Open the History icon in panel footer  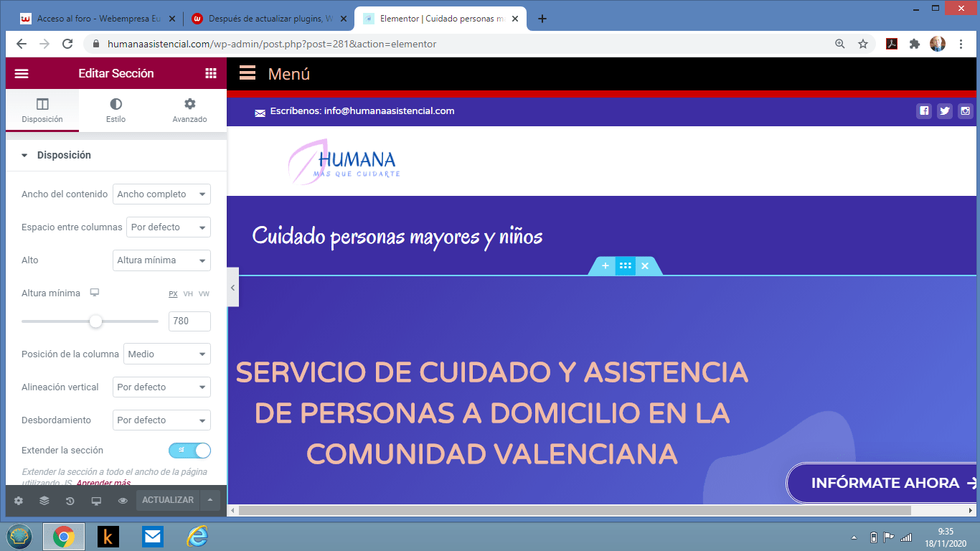tap(70, 501)
